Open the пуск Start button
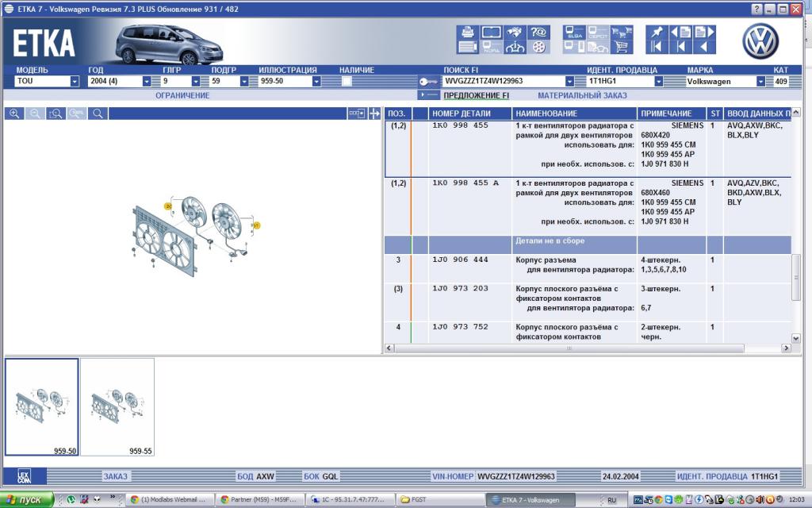 [x=27, y=500]
